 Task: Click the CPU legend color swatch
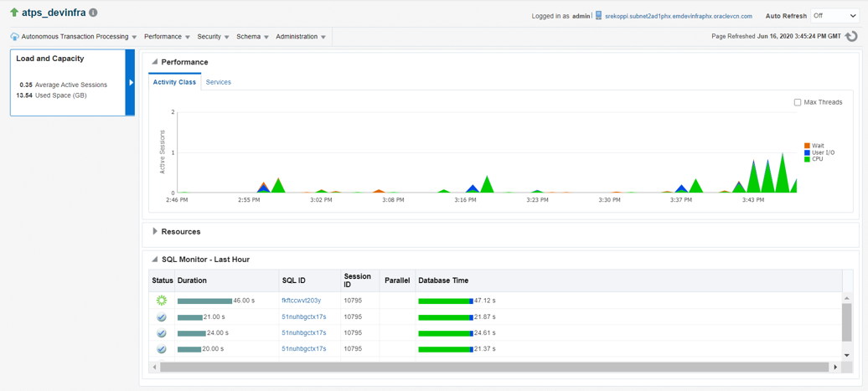tap(807, 159)
